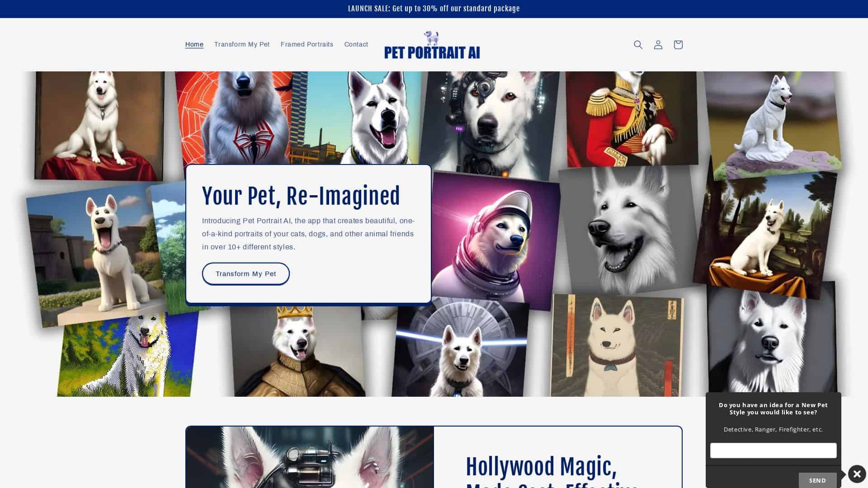Open Transform My Pet in navigation
The width and height of the screenshot is (868, 488).
[x=242, y=44]
